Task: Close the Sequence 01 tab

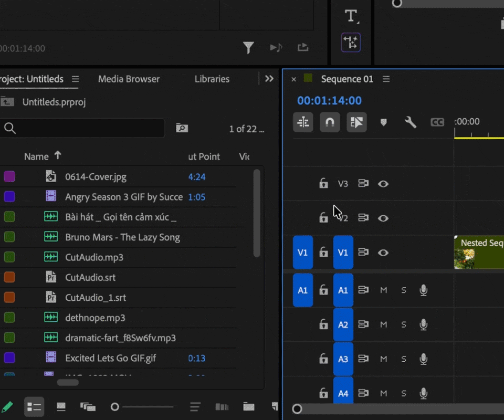Action: click(293, 79)
